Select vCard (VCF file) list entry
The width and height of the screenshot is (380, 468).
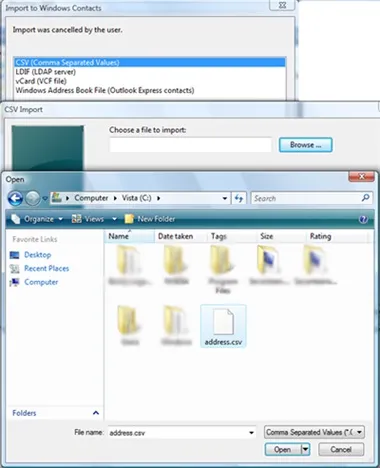(x=150, y=81)
